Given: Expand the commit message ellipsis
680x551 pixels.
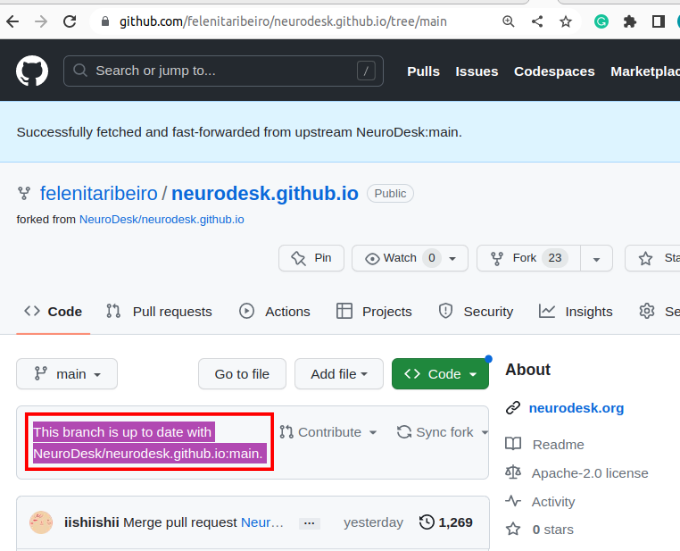Looking at the screenshot, I should (309, 523).
